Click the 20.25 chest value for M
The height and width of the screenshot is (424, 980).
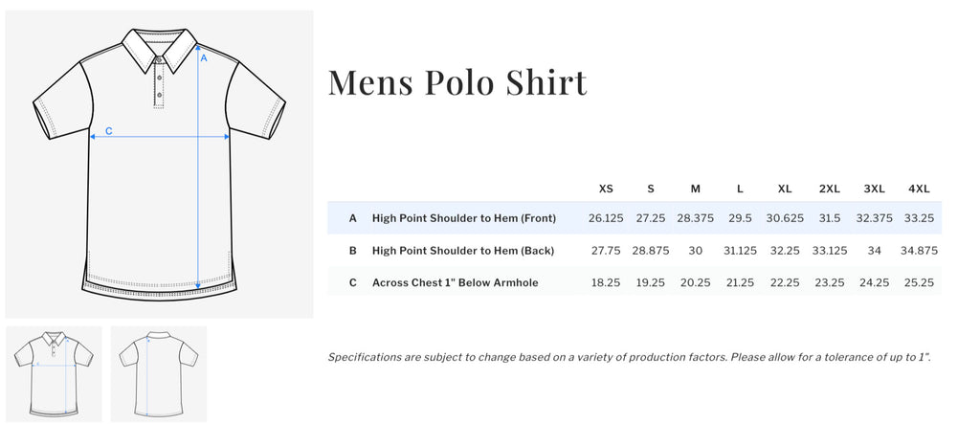pos(695,282)
